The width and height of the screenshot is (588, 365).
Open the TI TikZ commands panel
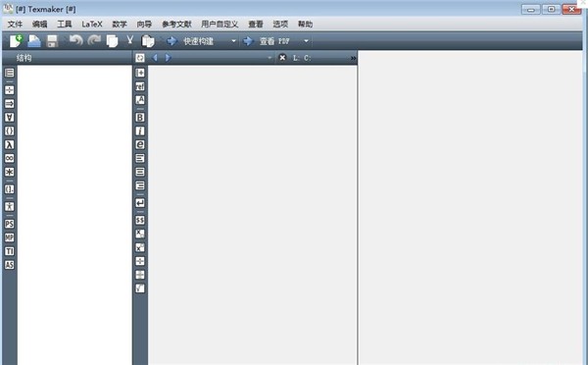pyautogui.click(x=10, y=251)
